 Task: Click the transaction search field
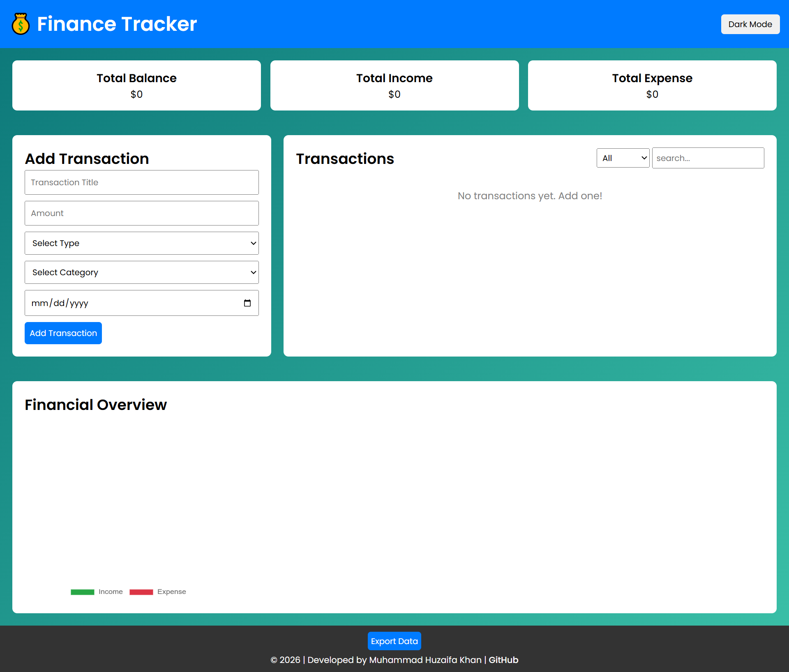(x=708, y=158)
